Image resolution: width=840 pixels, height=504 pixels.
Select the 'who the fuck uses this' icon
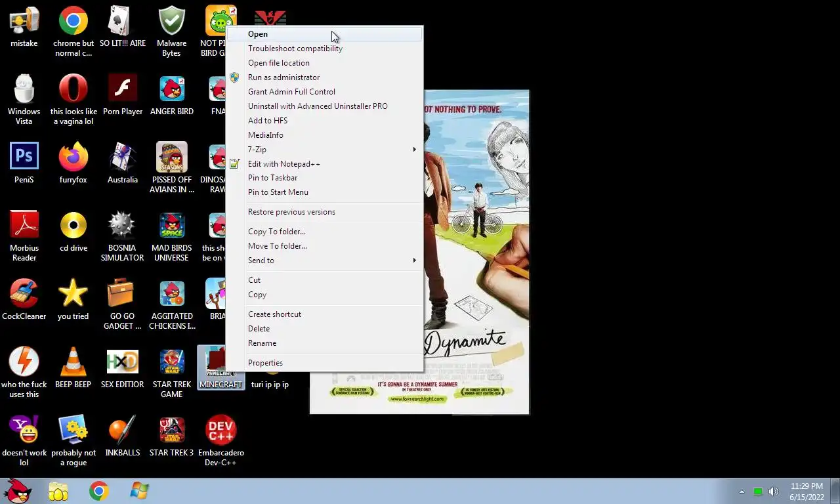coord(24,373)
